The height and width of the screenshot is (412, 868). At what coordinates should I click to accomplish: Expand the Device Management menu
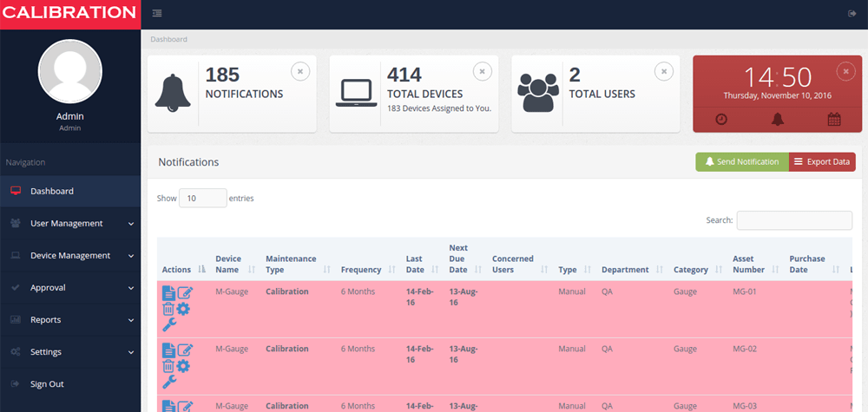pyautogui.click(x=70, y=256)
